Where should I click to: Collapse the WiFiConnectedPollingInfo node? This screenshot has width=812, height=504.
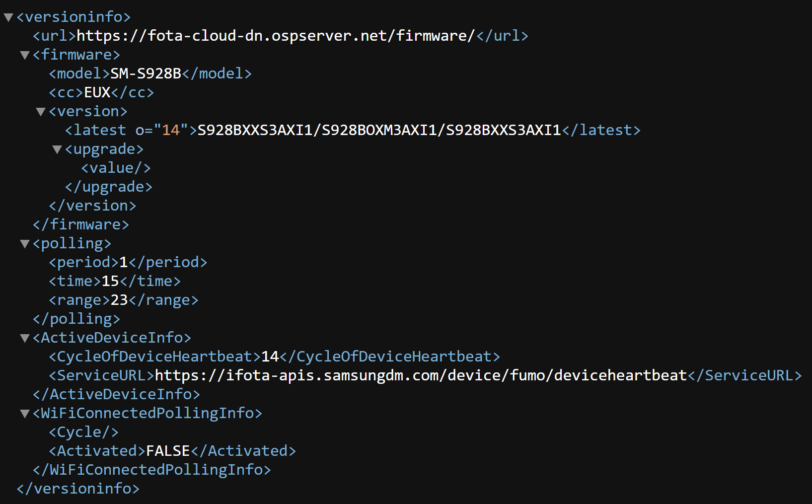coord(25,414)
